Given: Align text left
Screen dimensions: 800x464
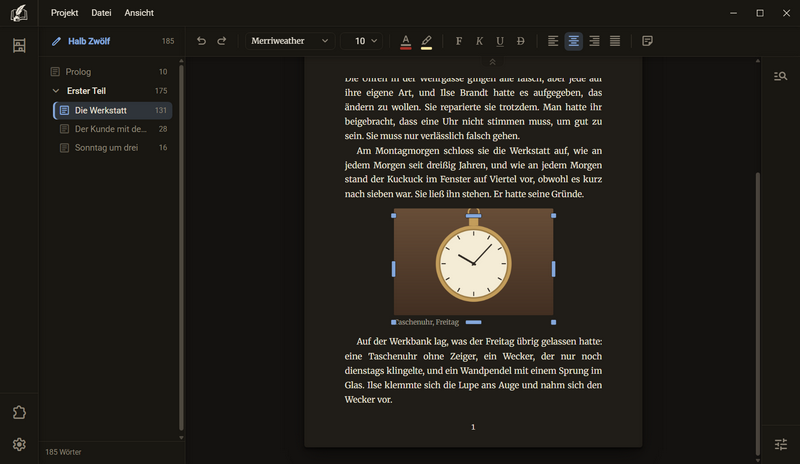Looking at the screenshot, I should 553,41.
